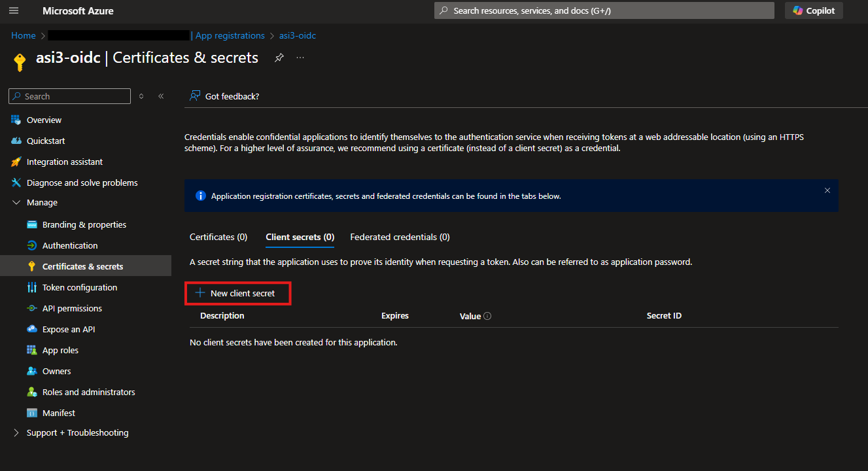The width and height of the screenshot is (868, 471).
Task: Click the sidebar Search box
Action: point(69,96)
